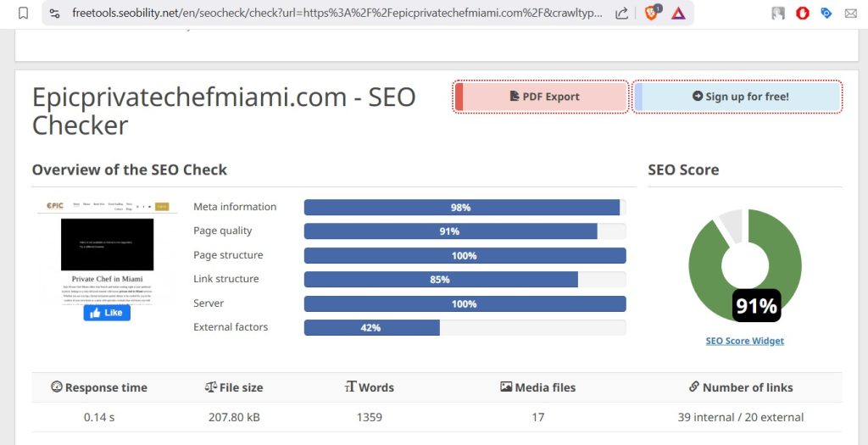Click the Meta information 98% bar
Image resolution: width=868 pixels, height=445 pixels.
coord(462,207)
